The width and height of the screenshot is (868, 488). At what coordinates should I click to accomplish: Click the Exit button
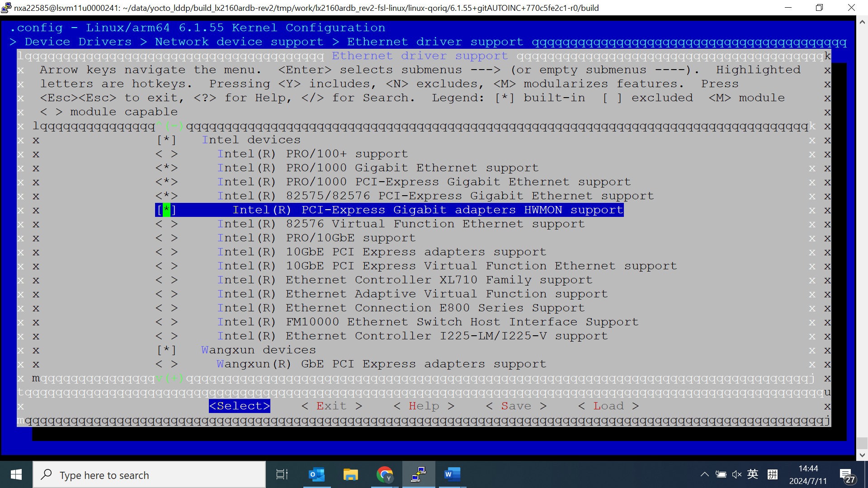tap(332, 406)
